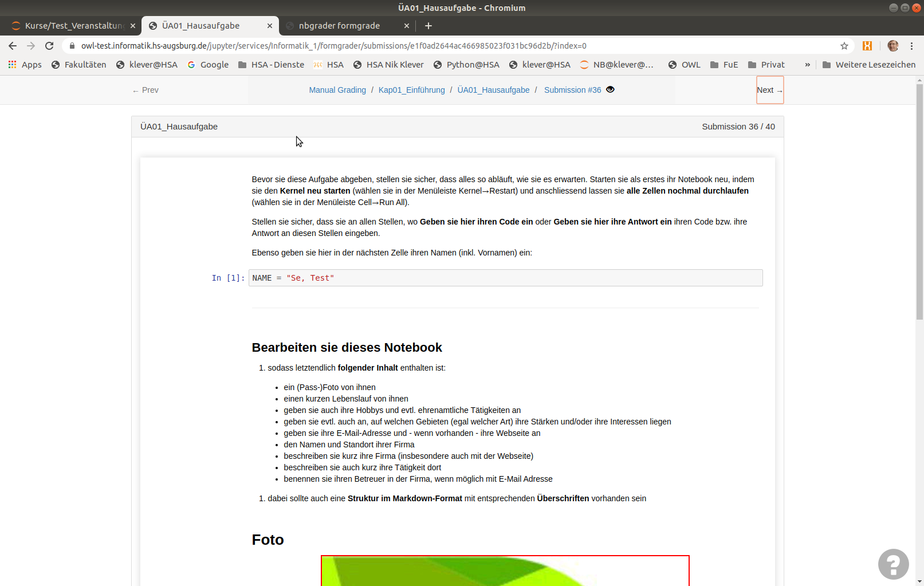Switch to the nbgrader formgrade tab

(347, 26)
